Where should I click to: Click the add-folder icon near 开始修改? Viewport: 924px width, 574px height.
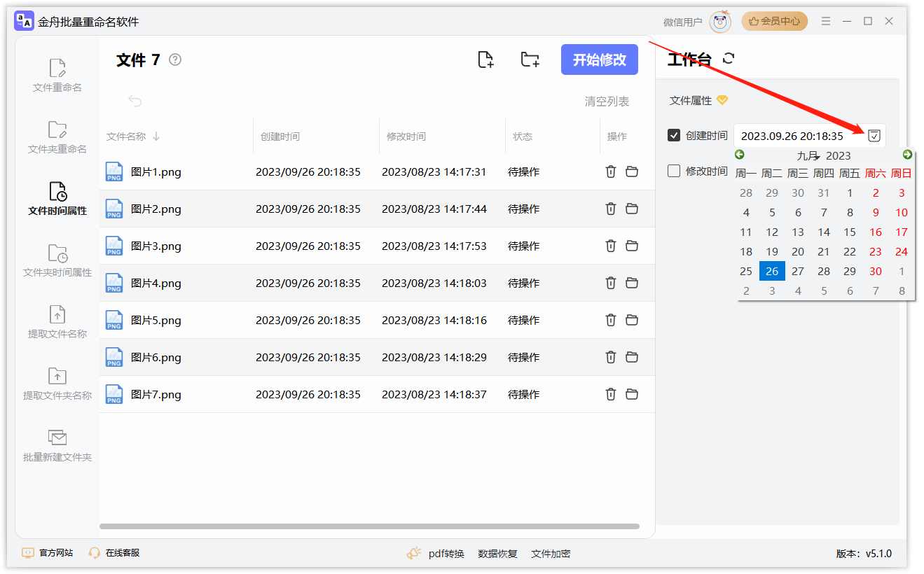(x=530, y=59)
